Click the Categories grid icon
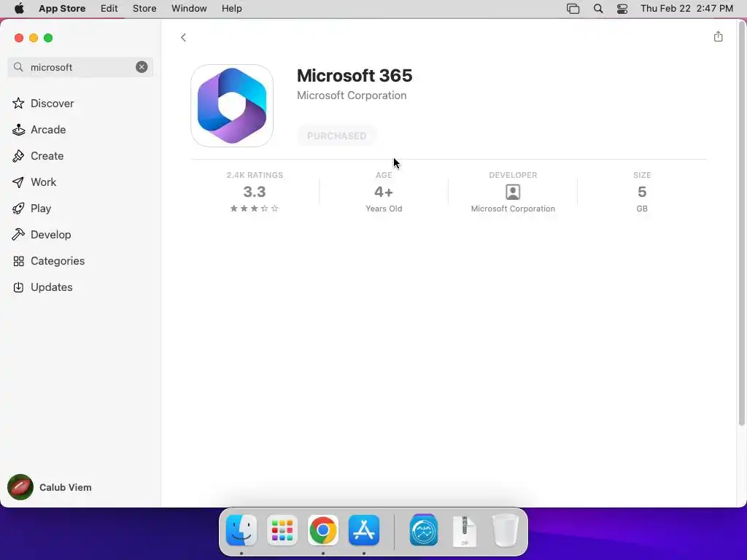The image size is (747, 560). (x=18, y=261)
